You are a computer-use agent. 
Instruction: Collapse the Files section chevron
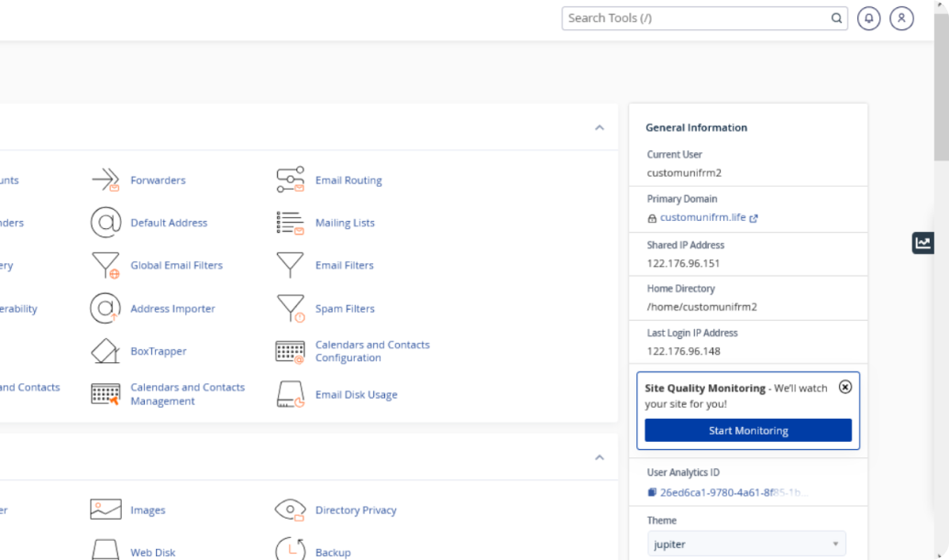[599, 457]
